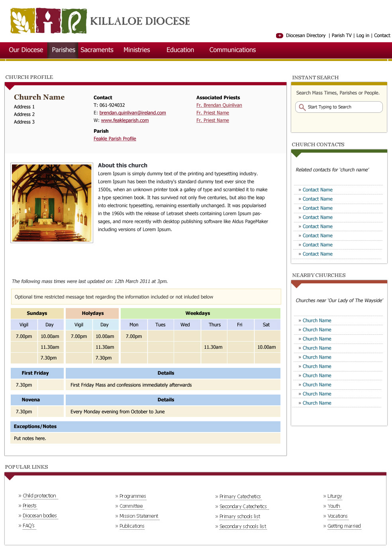Screen dimensions: 392x552
Task: Open the church interior photo thumbnail
Action: 52,203
